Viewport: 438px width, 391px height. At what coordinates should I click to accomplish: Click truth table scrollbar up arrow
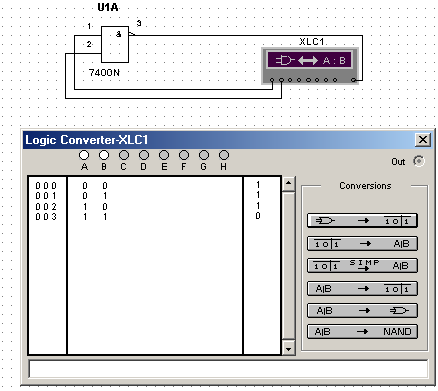coord(288,183)
